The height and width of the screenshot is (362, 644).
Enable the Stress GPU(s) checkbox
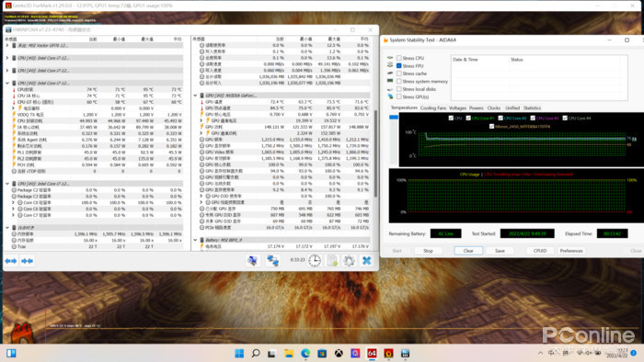(398, 96)
